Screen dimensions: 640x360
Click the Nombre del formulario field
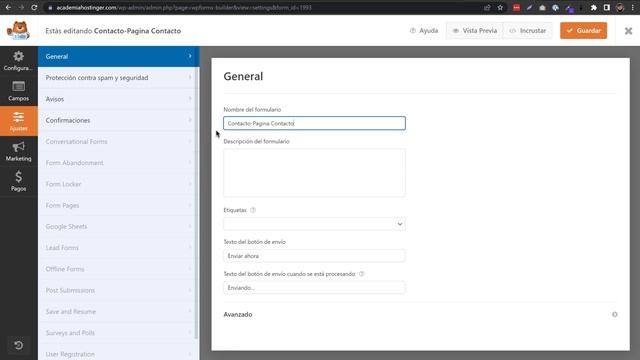(x=314, y=123)
